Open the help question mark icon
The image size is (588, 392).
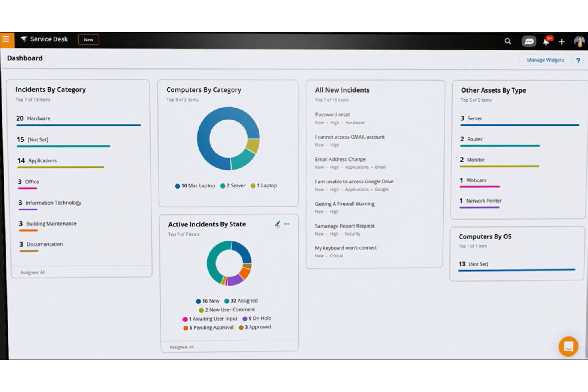click(x=578, y=60)
